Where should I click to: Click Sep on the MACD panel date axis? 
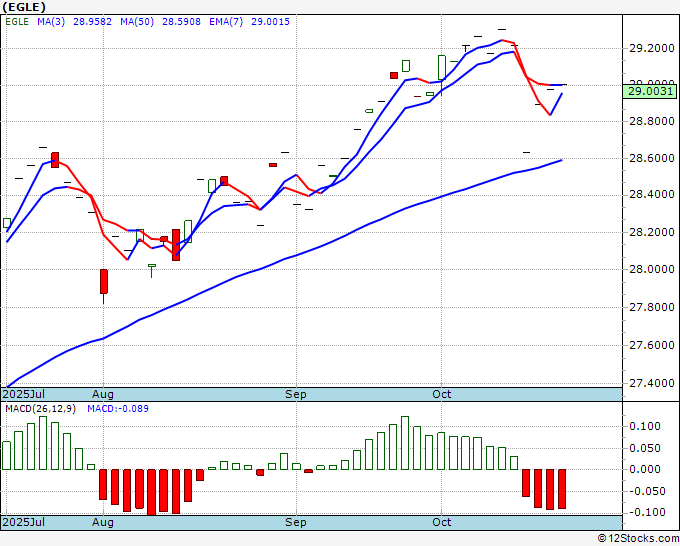296,522
